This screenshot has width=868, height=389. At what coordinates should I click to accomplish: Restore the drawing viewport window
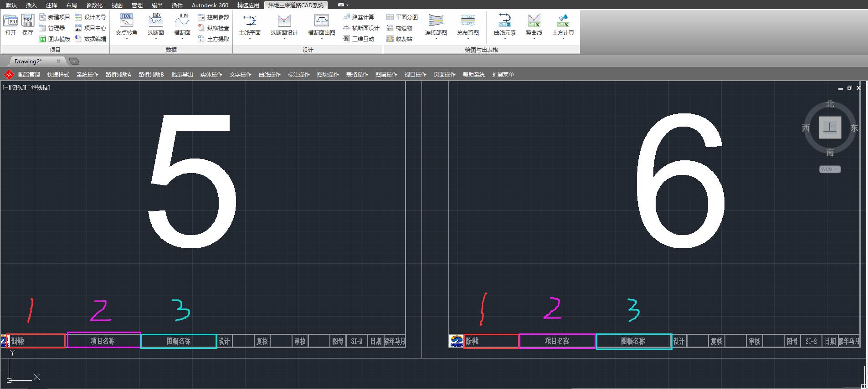(x=849, y=88)
